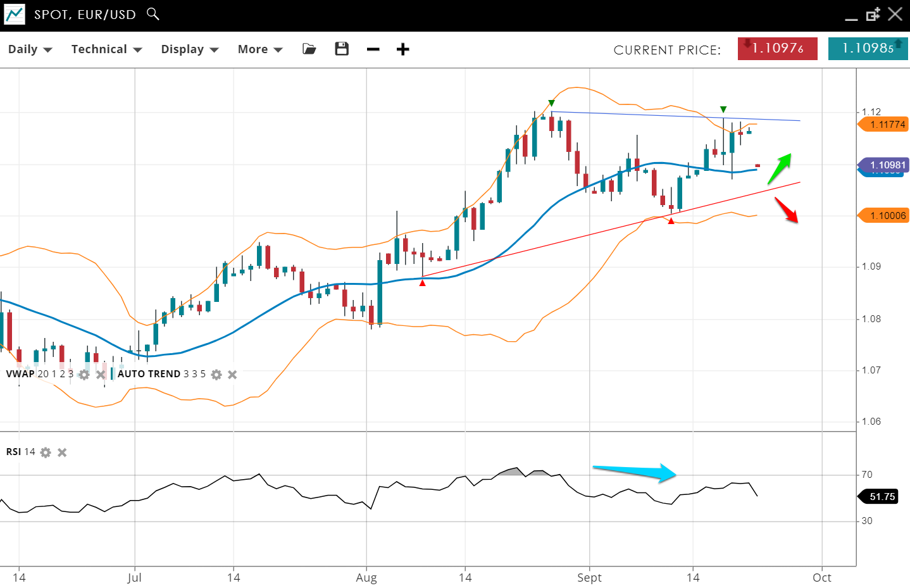
Task: Open VWAP indicator settings gear
Action: coord(84,375)
